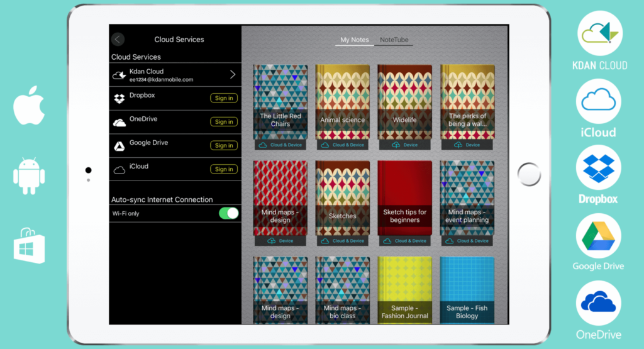Image resolution: width=644 pixels, height=349 pixels.
Task: Click cloud upload icon under The perks of being
Action: pyautogui.click(x=458, y=145)
